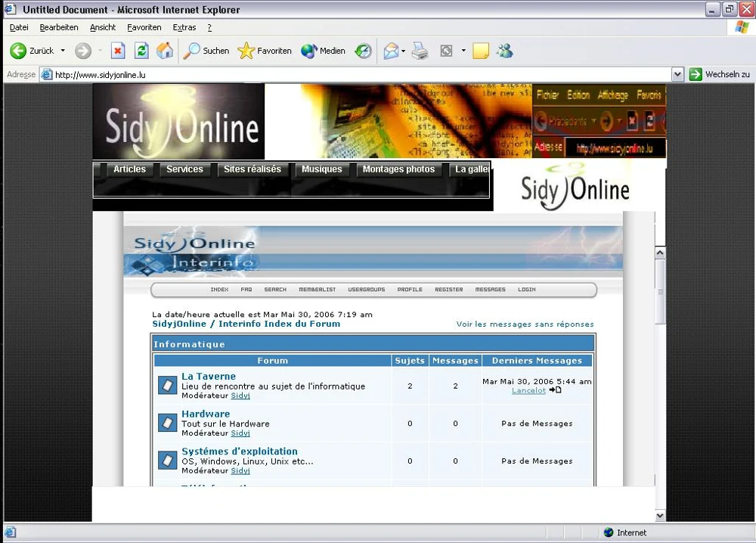Click the La Taverne forum folder icon

pyautogui.click(x=168, y=385)
